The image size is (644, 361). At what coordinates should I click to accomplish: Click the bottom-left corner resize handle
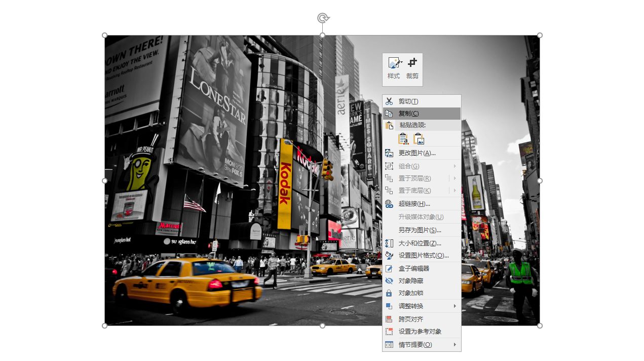pyautogui.click(x=105, y=326)
